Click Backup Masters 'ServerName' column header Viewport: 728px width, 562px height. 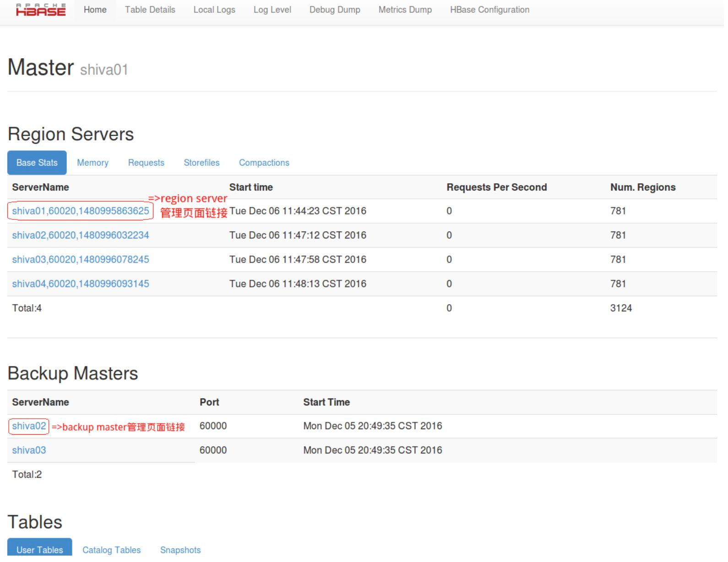coord(40,402)
